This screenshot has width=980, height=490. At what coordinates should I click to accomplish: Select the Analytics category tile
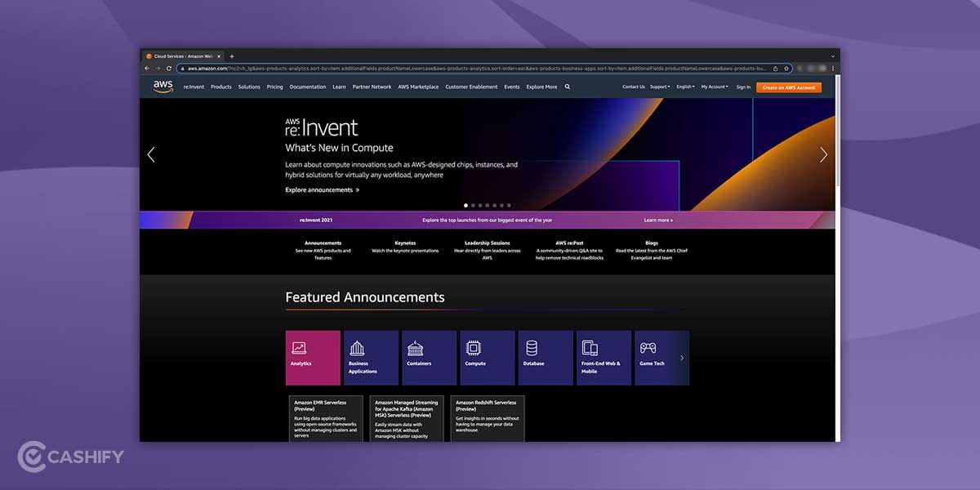point(313,358)
